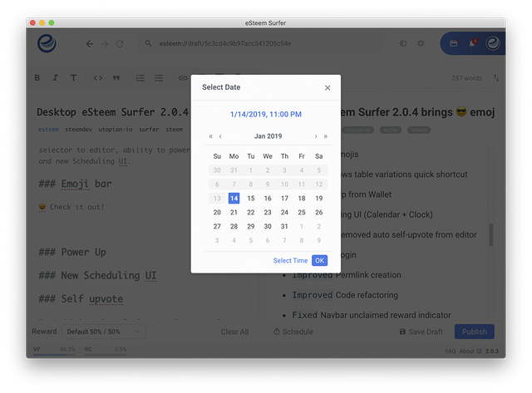
Task: Open the Reward Default 50% / 50% dropdown
Action: tap(104, 332)
